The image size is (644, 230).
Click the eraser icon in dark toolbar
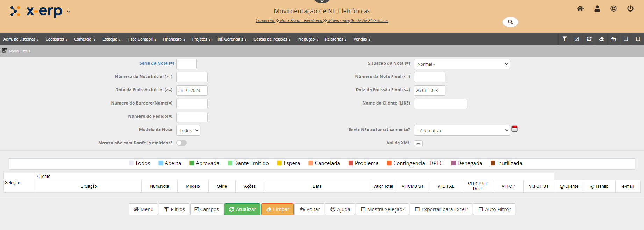[601, 39]
